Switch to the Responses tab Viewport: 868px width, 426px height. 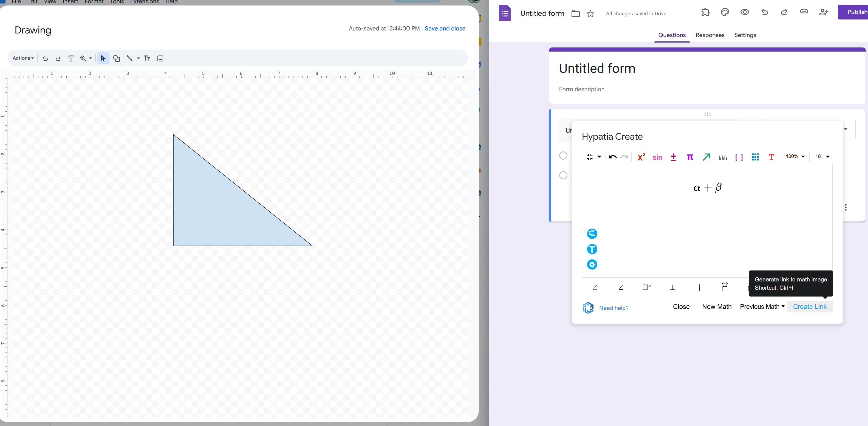point(710,35)
